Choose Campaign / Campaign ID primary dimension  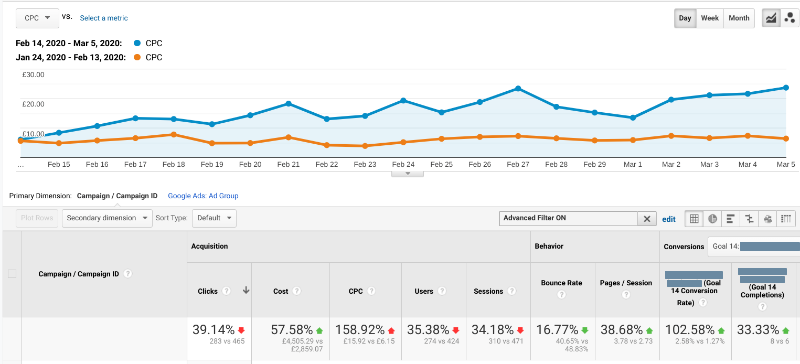click(117, 196)
